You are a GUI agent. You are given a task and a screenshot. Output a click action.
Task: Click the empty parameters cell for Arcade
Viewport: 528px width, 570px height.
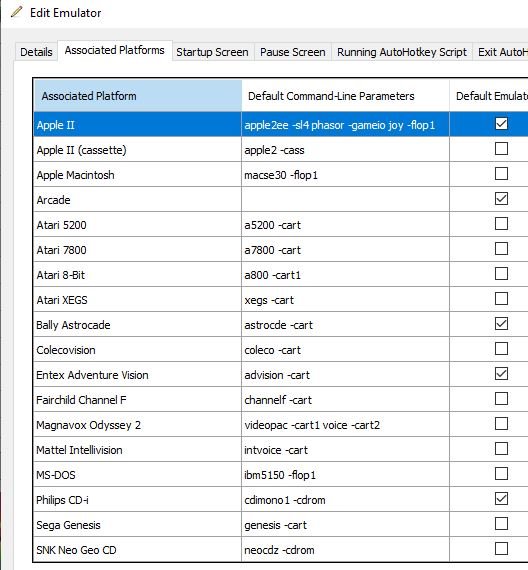tap(345, 200)
